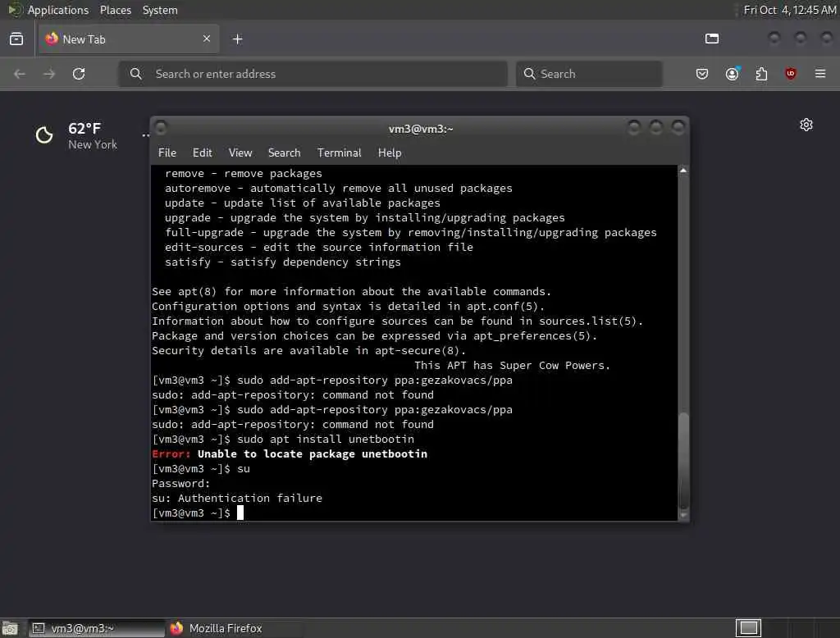The image size is (840, 638).
Task: Open the Terminal menu in menubar
Action: (x=339, y=153)
